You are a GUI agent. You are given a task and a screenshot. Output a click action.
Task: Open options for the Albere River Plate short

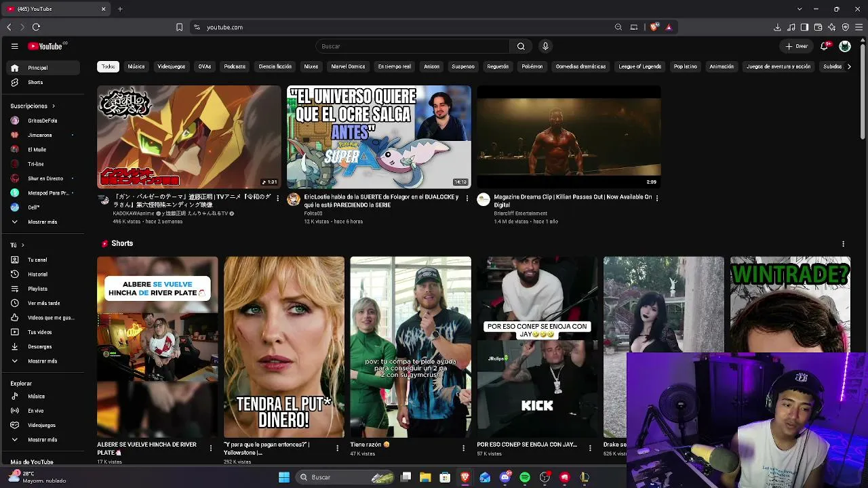click(211, 448)
